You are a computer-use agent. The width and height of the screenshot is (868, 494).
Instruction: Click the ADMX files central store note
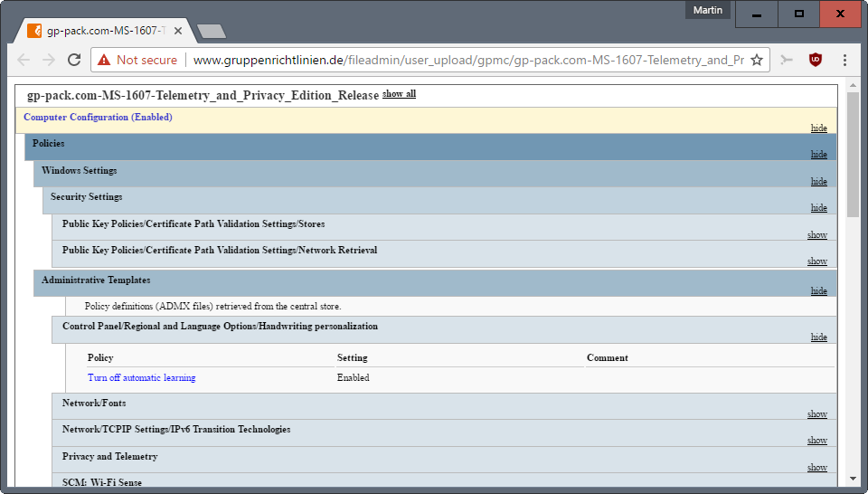pos(213,306)
